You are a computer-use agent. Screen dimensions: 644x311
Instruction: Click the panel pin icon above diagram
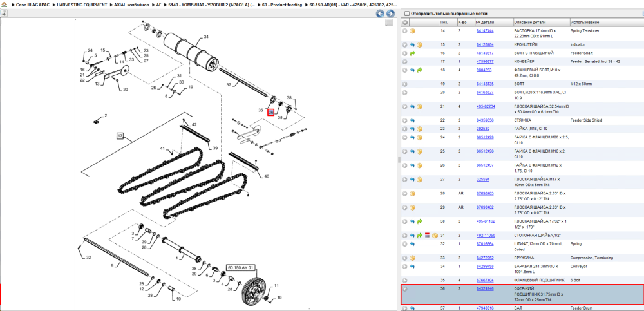coord(3,13)
